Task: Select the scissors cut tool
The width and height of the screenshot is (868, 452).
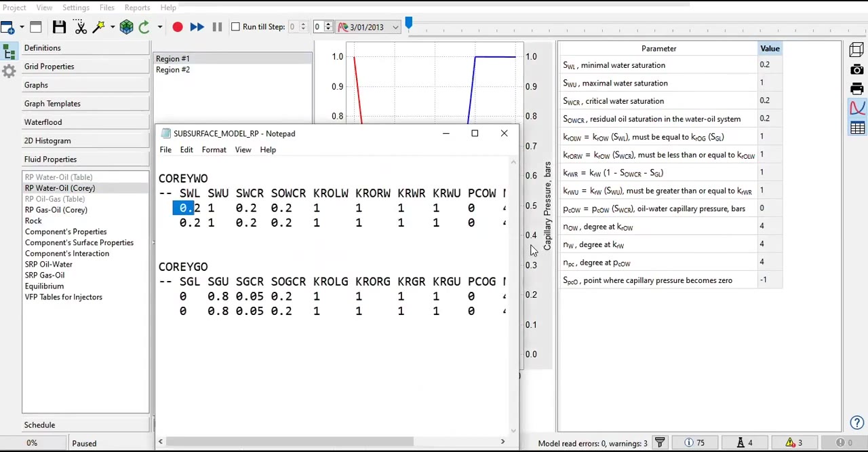Action: tap(81, 26)
